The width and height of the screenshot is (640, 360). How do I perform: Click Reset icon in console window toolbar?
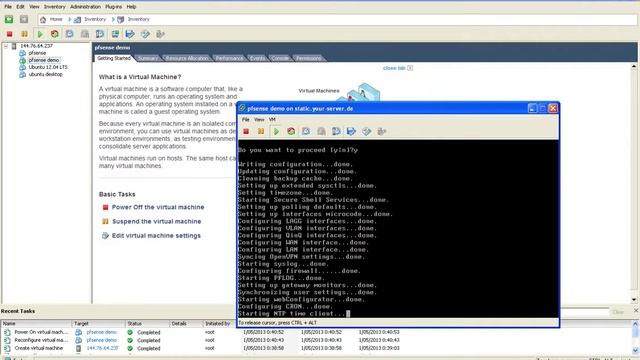point(291,131)
